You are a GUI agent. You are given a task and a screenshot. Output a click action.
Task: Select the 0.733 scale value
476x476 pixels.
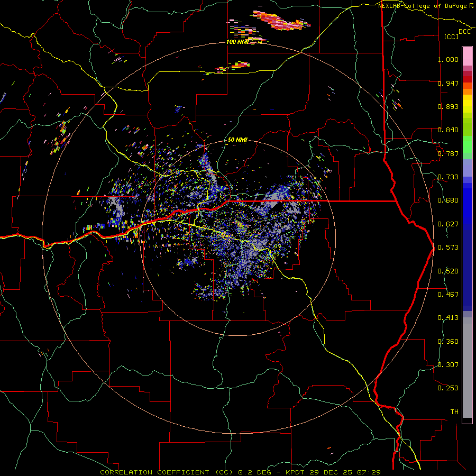[x=448, y=177]
